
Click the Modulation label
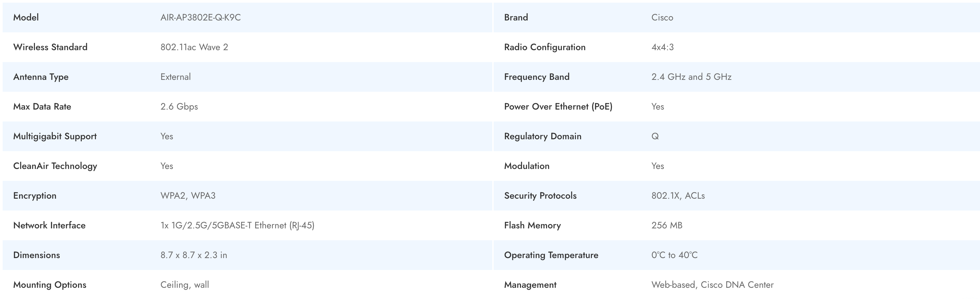click(527, 166)
